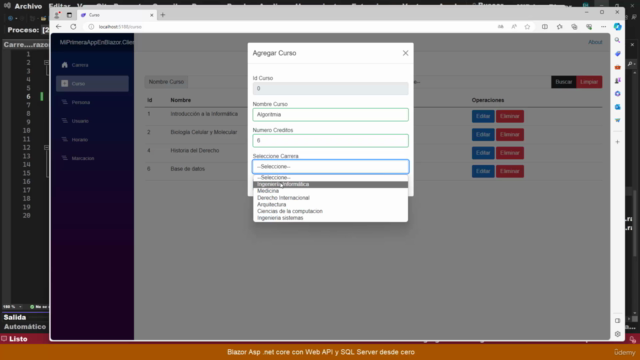The image size is (640, 360).
Task: Click the list icon beside Horario
Action: pyautogui.click(x=64, y=139)
